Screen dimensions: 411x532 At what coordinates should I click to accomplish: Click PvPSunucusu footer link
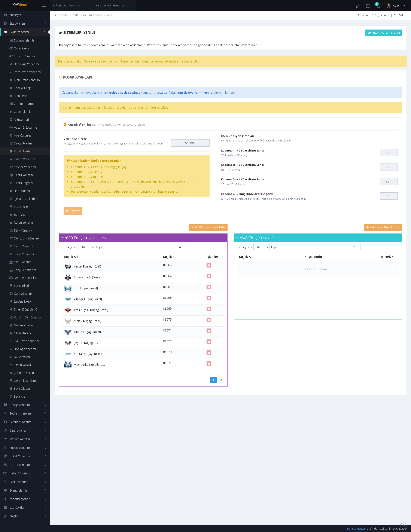click(x=356, y=529)
